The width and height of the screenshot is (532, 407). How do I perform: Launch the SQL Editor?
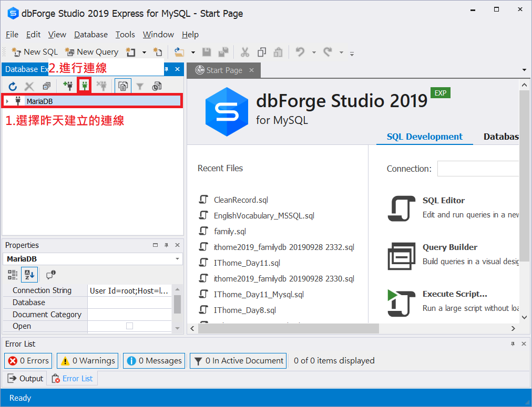(x=444, y=200)
